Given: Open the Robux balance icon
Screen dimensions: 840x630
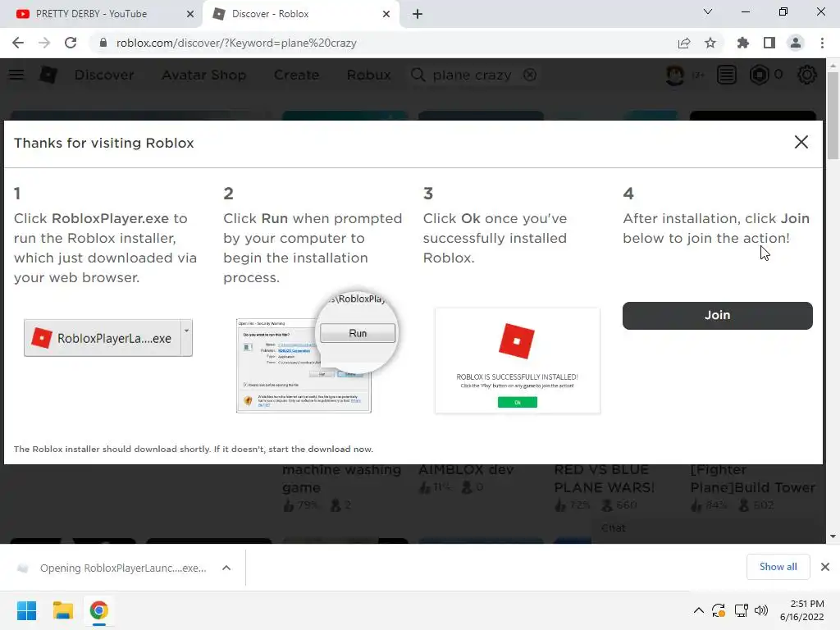Looking at the screenshot, I should (x=760, y=75).
